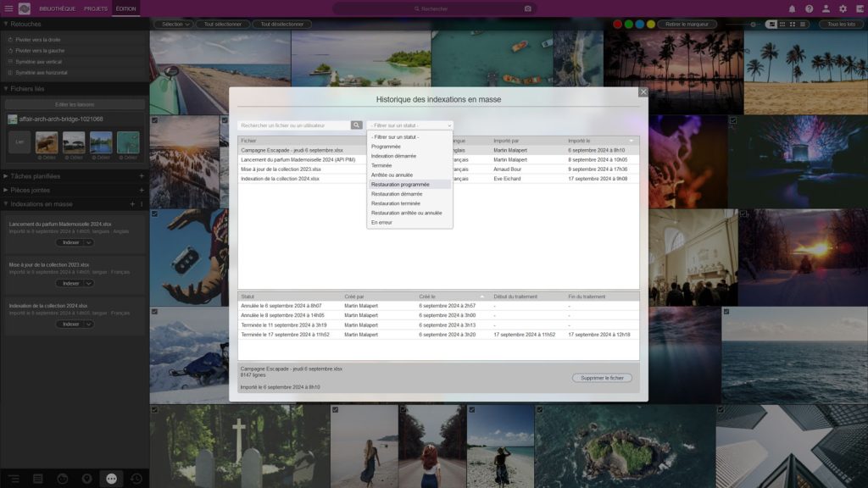The height and width of the screenshot is (488, 868).
Task: Open the hamburger main menu
Action: point(8,8)
